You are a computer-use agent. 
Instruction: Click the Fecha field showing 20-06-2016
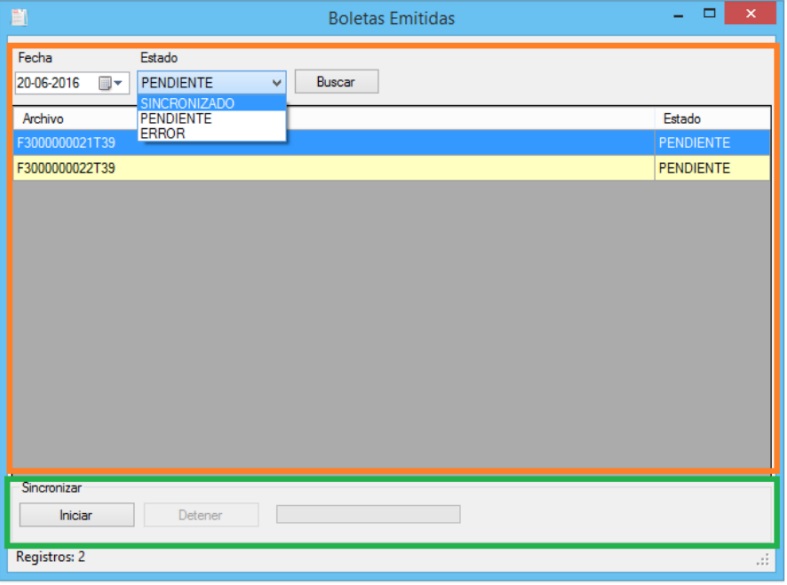pyautogui.click(x=72, y=83)
